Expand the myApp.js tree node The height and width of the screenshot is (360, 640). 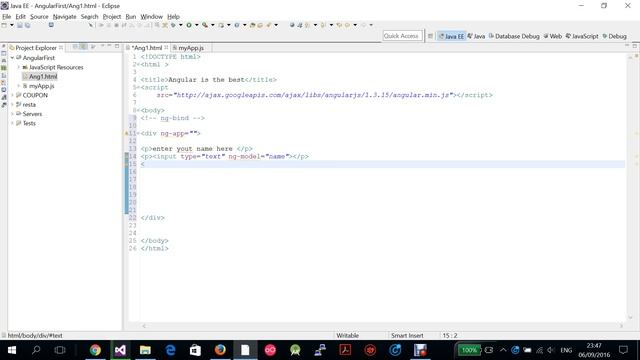pyautogui.click(x=19, y=86)
